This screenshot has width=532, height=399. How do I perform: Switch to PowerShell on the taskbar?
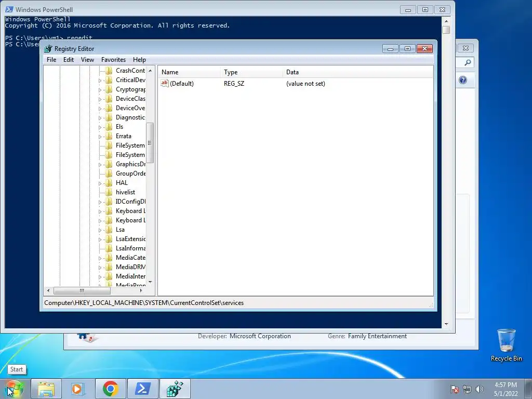(x=142, y=389)
